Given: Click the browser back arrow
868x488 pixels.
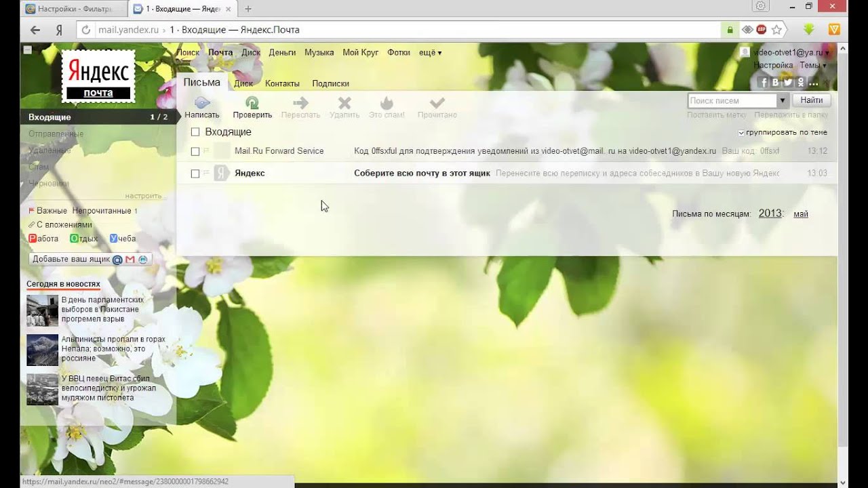Looking at the screenshot, I should point(35,30).
